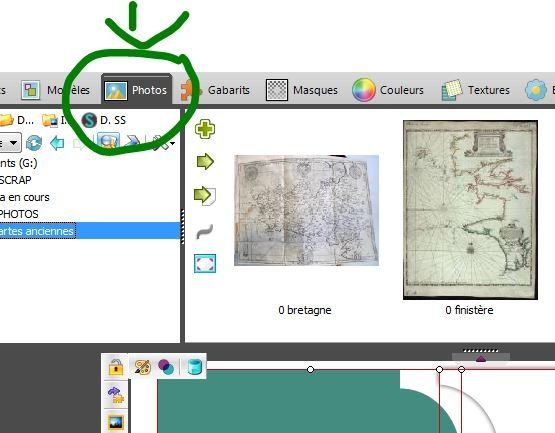Click the framed photo icon in side toolbar
Screen dimensions: 555x433
pyautogui.click(x=116, y=423)
